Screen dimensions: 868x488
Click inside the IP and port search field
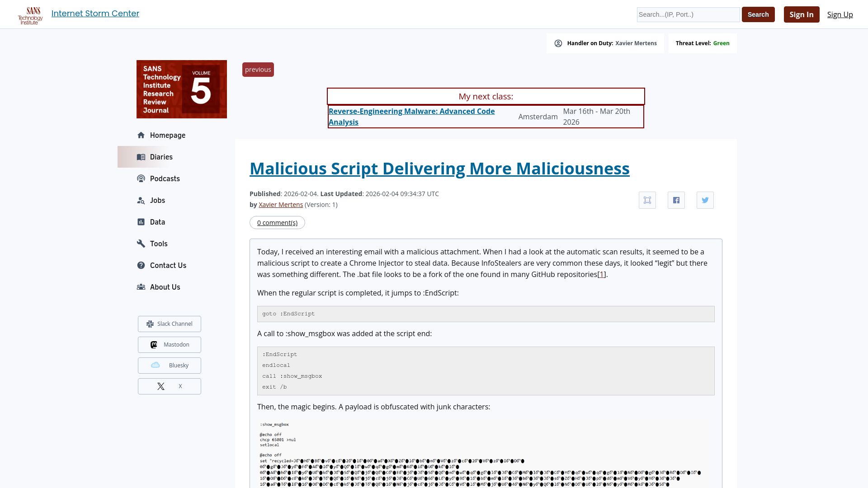(688, 14)
